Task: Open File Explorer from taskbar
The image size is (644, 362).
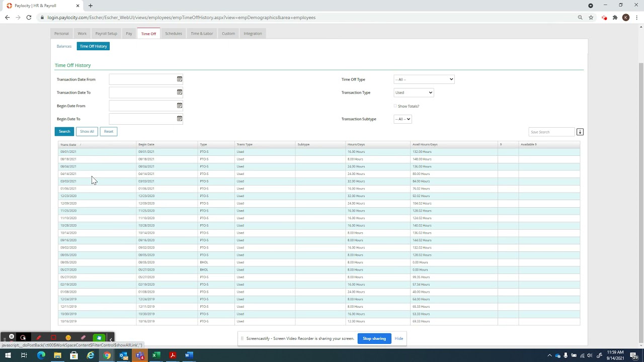Action: (57, 355)
